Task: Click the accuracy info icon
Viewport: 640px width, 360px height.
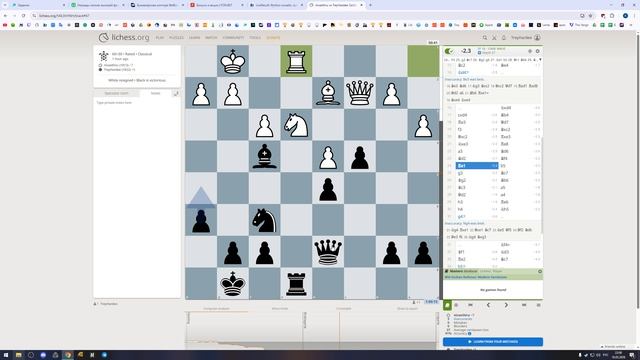Action: [470, 333]
